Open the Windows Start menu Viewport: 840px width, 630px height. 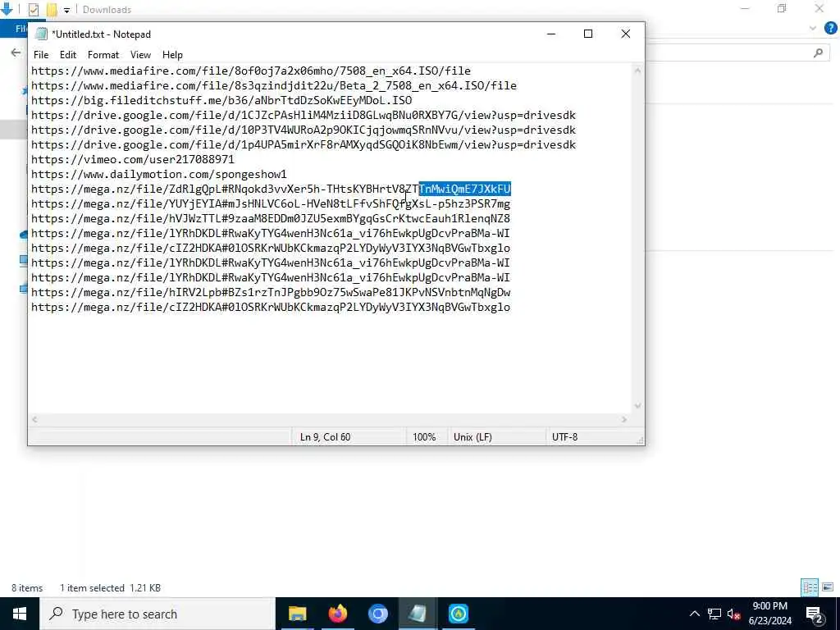(x=20, y=614)
